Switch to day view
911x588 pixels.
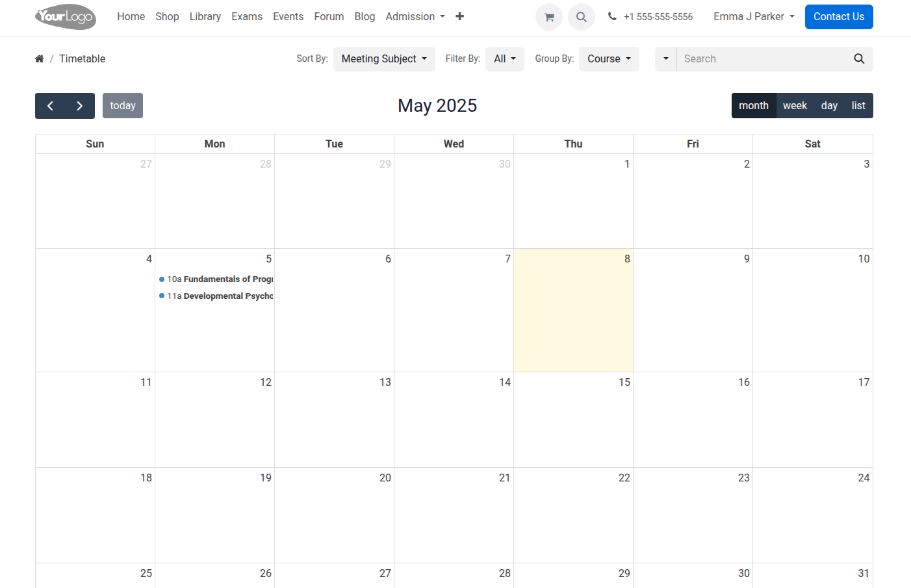tap(829, 106)
